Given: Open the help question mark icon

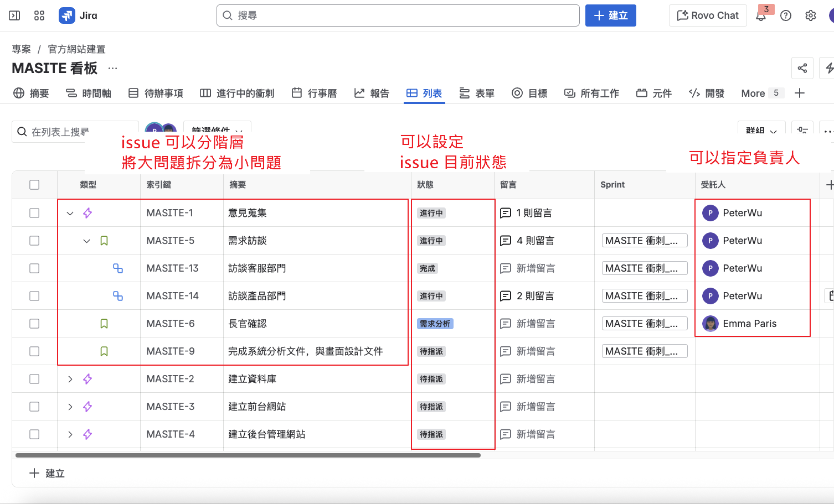Looking at the screenshot, I should (x=785, y=15).
